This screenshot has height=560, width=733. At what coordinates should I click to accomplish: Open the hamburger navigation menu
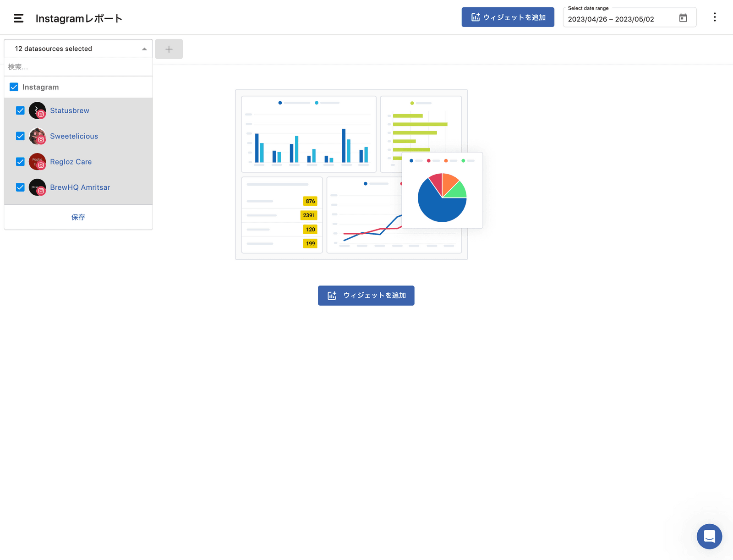[18, 18]
